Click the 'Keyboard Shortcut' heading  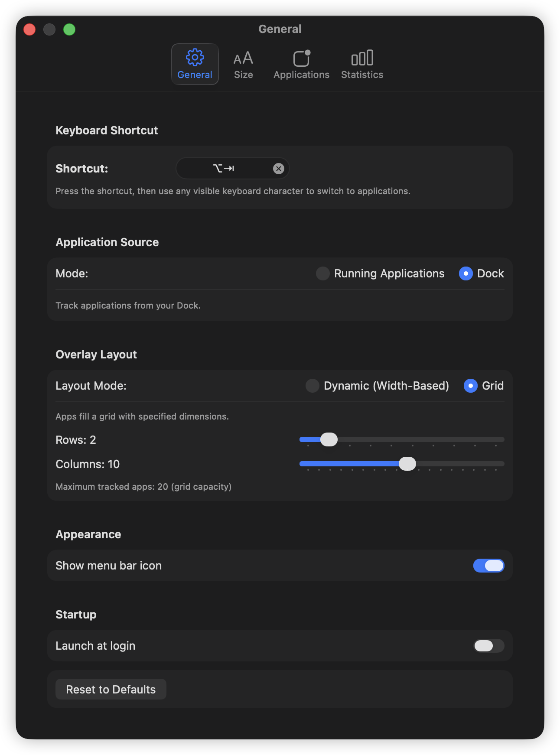coord(107,130)
